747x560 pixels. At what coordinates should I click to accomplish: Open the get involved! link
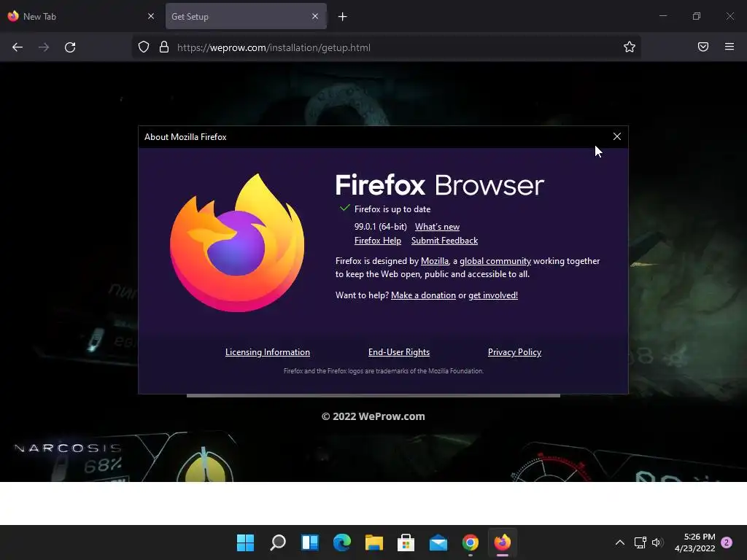click(x=493, y=295)
